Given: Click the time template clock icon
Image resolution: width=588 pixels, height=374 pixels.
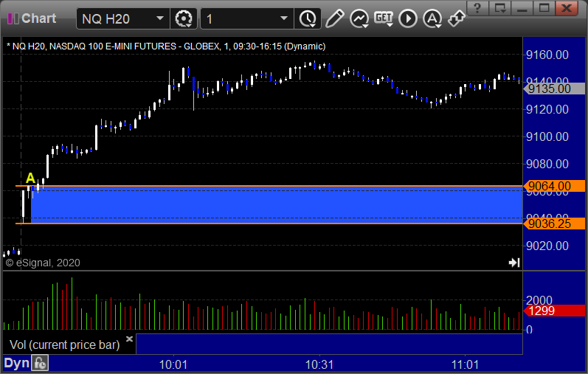Looking at the screenshot, I should 308,18.
